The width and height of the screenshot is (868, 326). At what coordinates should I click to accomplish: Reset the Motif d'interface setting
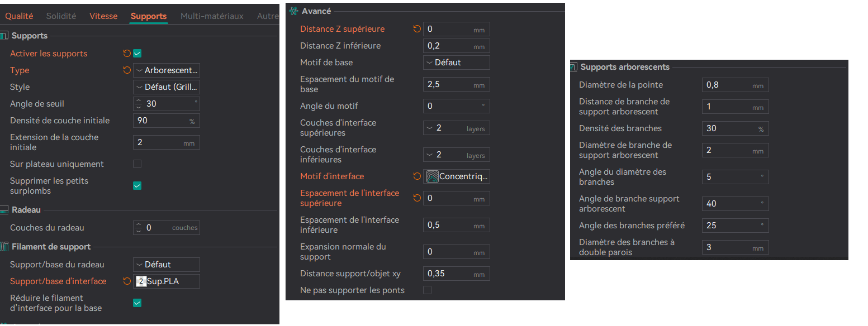coord(416,176)
